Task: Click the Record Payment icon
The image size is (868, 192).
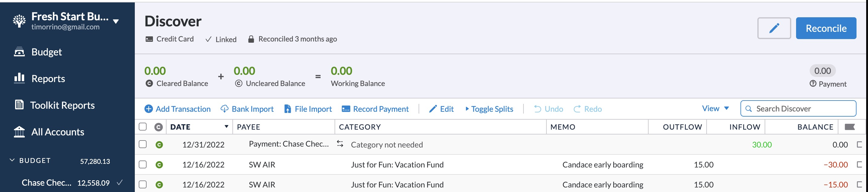Action: (x=346, y=109)
